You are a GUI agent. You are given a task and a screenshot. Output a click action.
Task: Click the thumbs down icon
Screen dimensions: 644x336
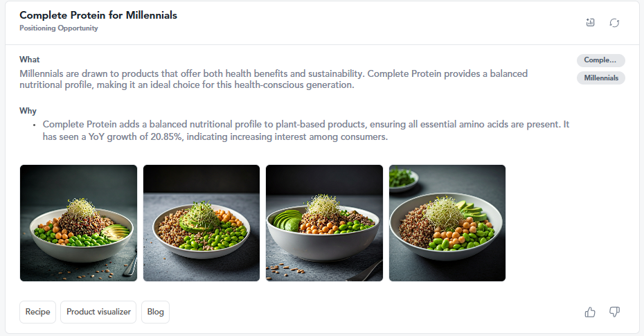click(614, 312)
